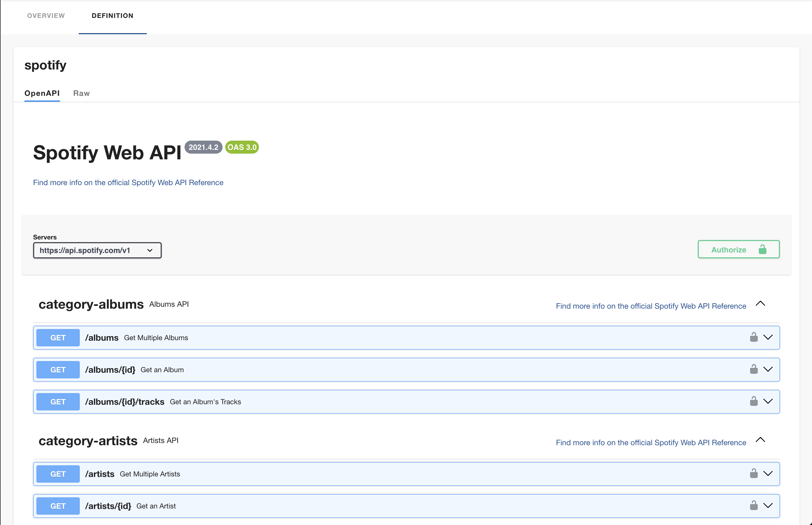Image resolution: width=812 pixels, height=525 pixels.
Task: Click the lock icon on /artists/{id} row
Action: point(753,505)
